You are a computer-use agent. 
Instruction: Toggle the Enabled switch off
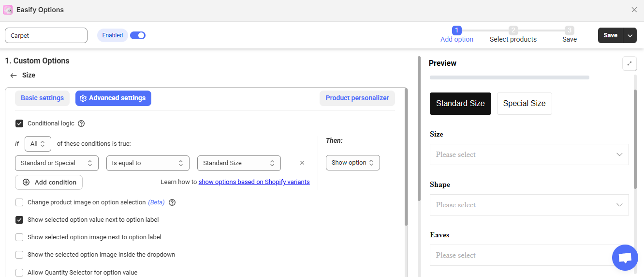coord(138,35)
